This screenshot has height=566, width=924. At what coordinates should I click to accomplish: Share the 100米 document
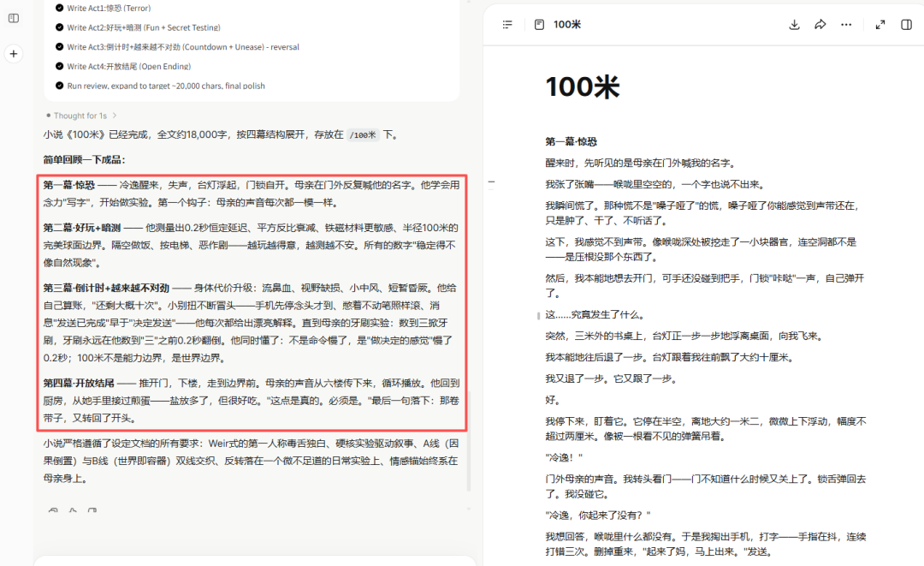(x=820, y=24)
